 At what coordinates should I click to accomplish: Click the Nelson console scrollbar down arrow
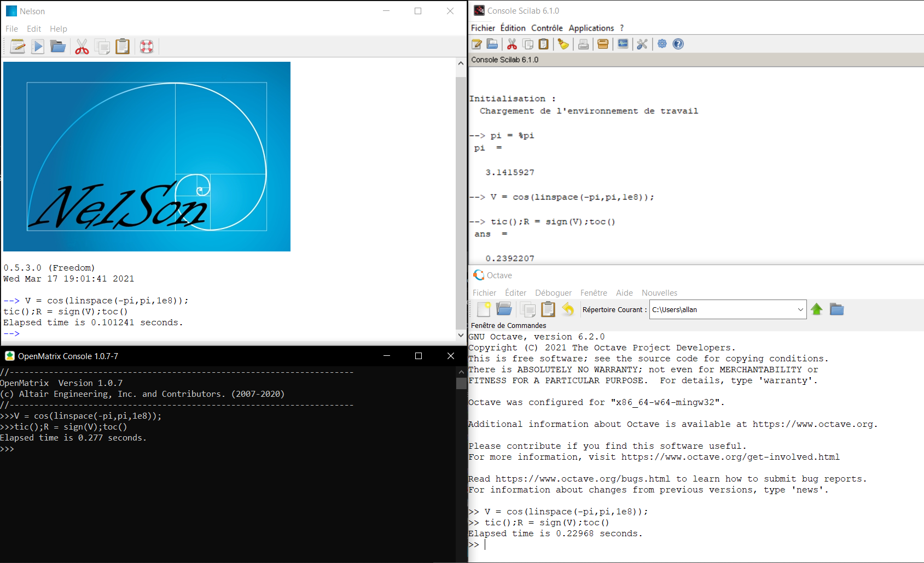461,335
